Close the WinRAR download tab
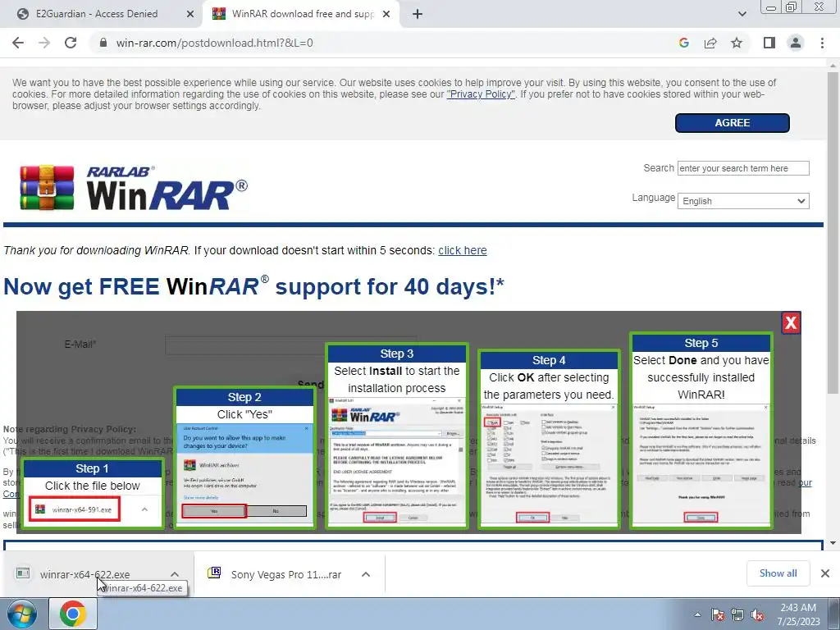The width and height of the screenshot is (840, 630). (x=386, y=14)
